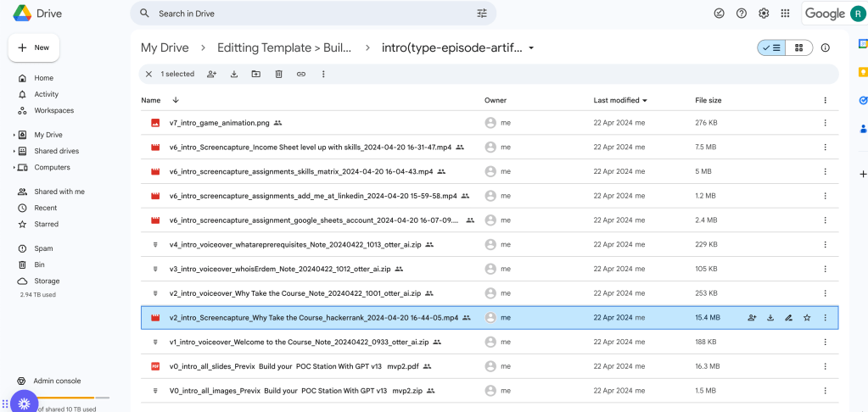The width and height of the screenshot is (868, 412).
Task: Navigate to Editting Template breadcrumb
Action: [284, 47]
